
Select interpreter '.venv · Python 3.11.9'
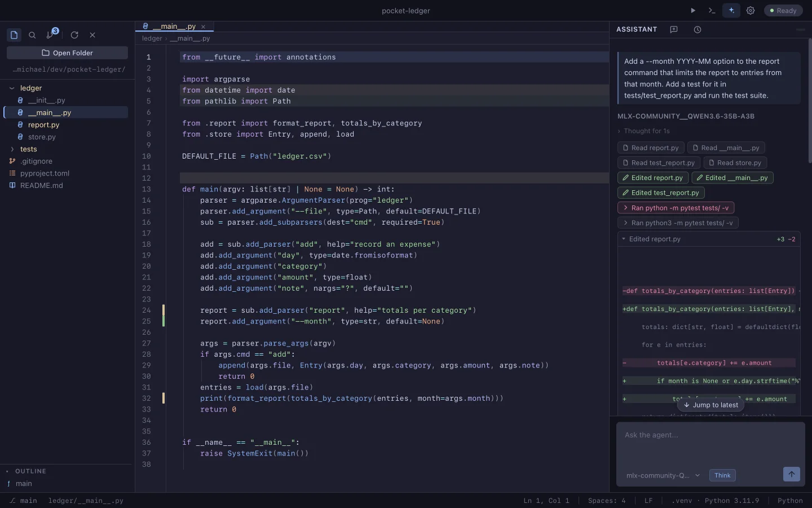point(715,501)
